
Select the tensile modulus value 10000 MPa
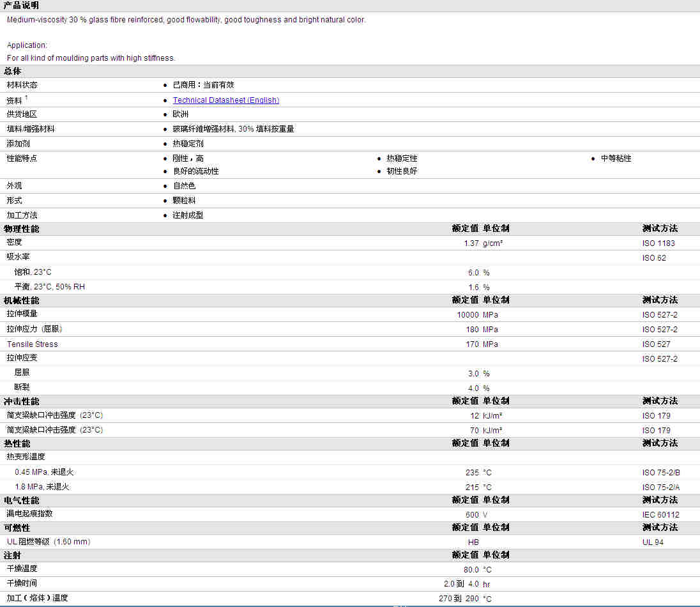pos(477,315)
